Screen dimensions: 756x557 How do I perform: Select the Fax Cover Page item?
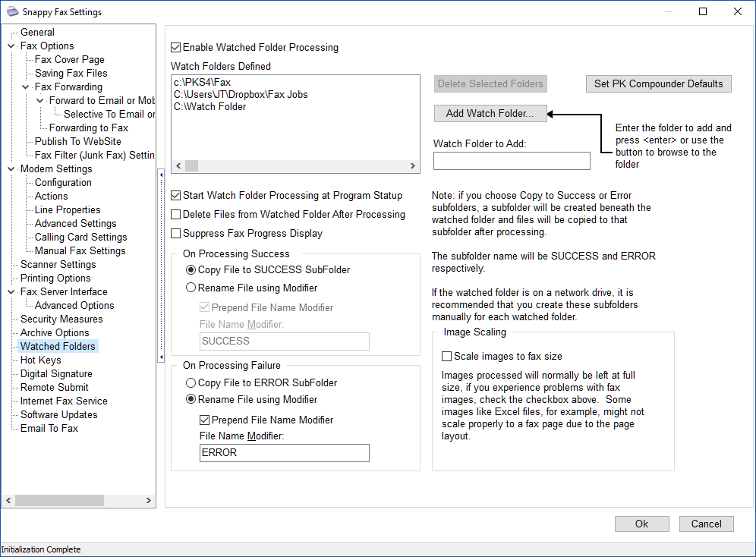pos(70,60)
